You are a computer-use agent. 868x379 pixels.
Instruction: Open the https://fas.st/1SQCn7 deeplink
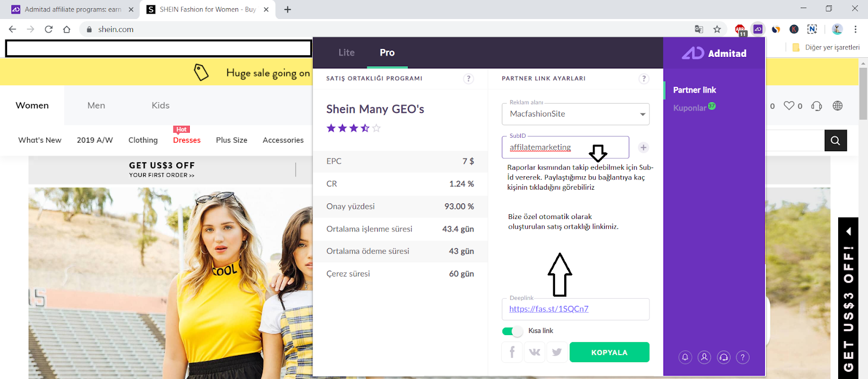pos(548,309)
